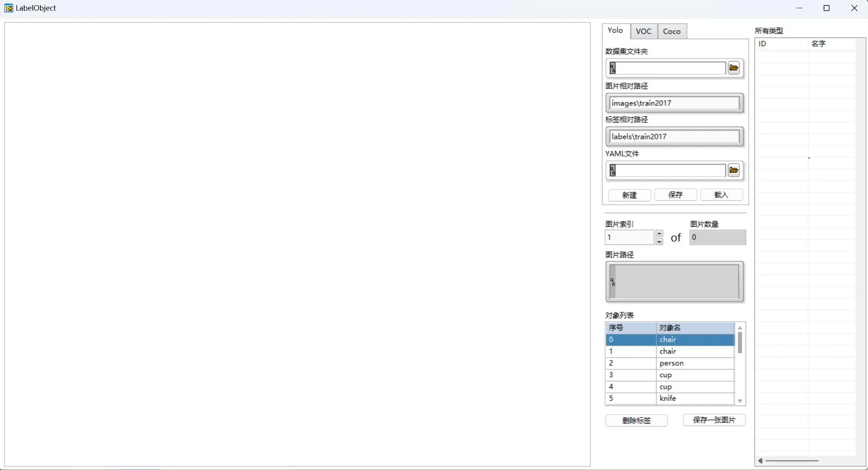868x470 pixels.
Task: Select the Yolo tab
Action: point(615,31)
